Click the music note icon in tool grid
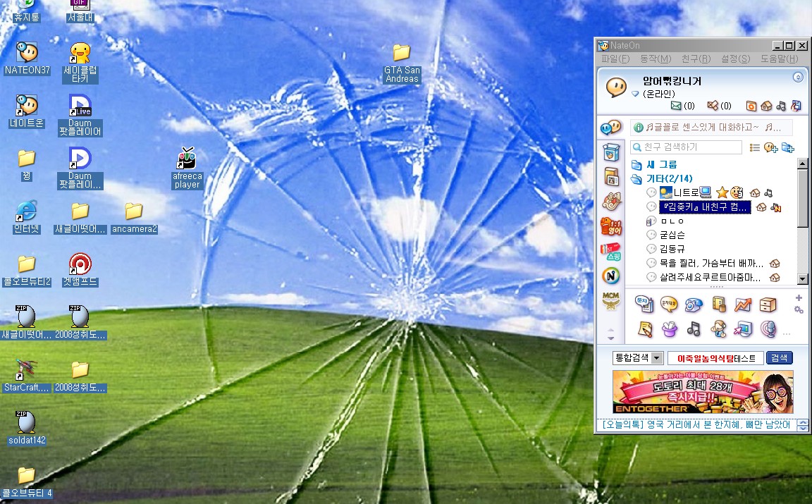 [694, 328]
